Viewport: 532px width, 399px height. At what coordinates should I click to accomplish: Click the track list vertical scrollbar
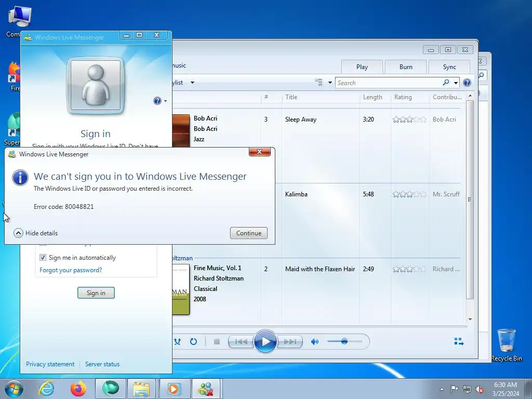[x=470, y=199]
